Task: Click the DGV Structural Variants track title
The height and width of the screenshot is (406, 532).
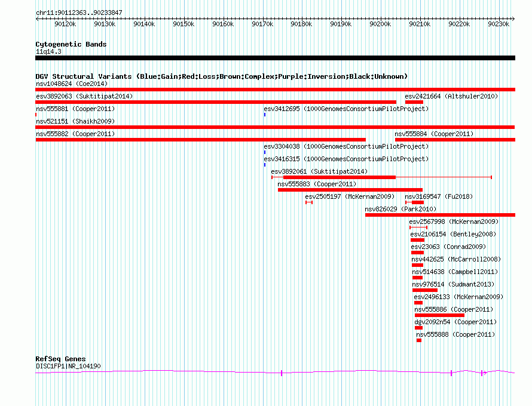Action: 221,76
